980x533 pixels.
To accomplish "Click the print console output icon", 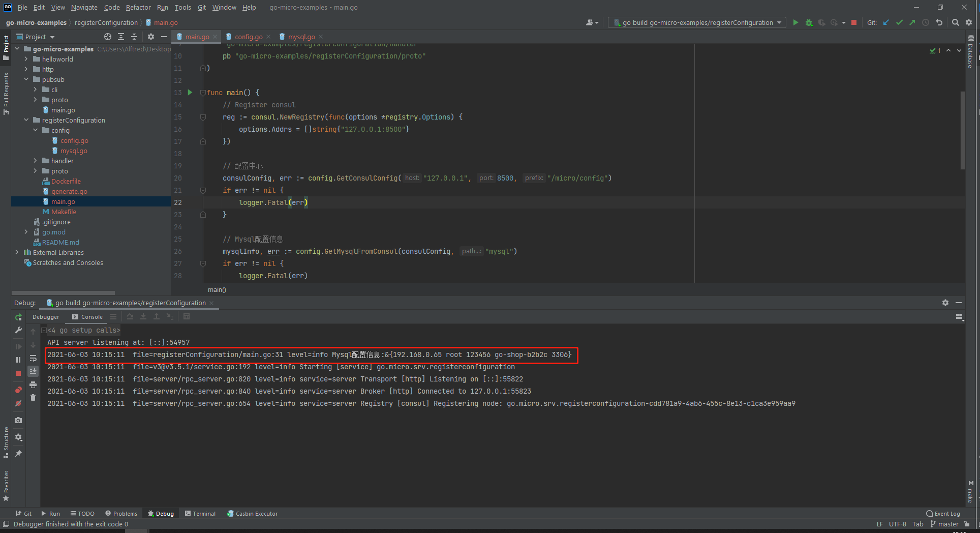I will tap(33, 384).
